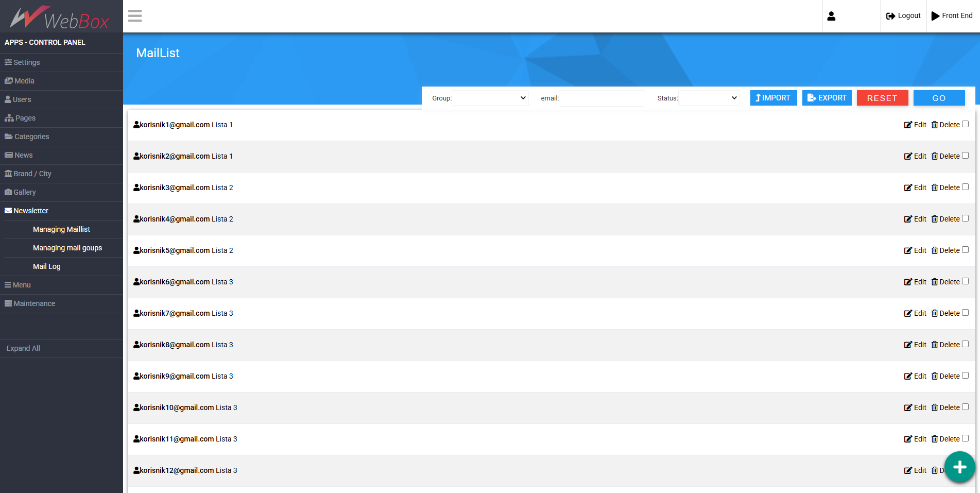Image resolution: width=980 pixels, height=493 pixels.
Task: Click trash icon for korisnik6@gmail.com
Action: (x=935, y=282)
